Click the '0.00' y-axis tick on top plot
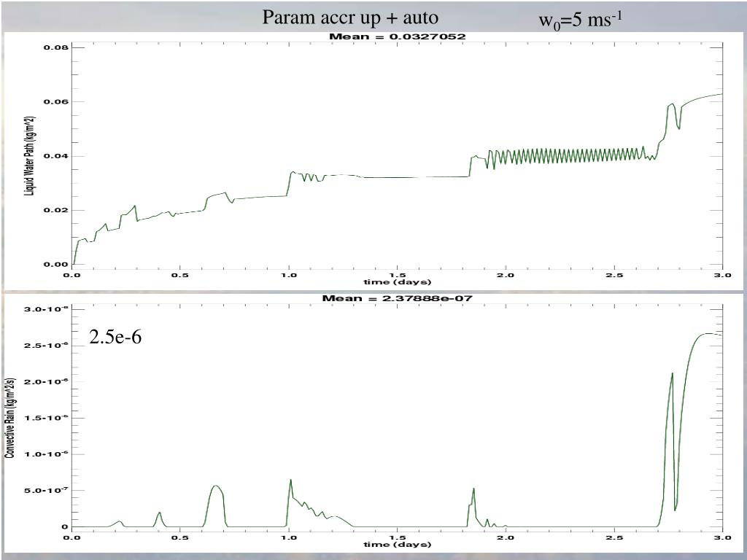 [56, 265]
